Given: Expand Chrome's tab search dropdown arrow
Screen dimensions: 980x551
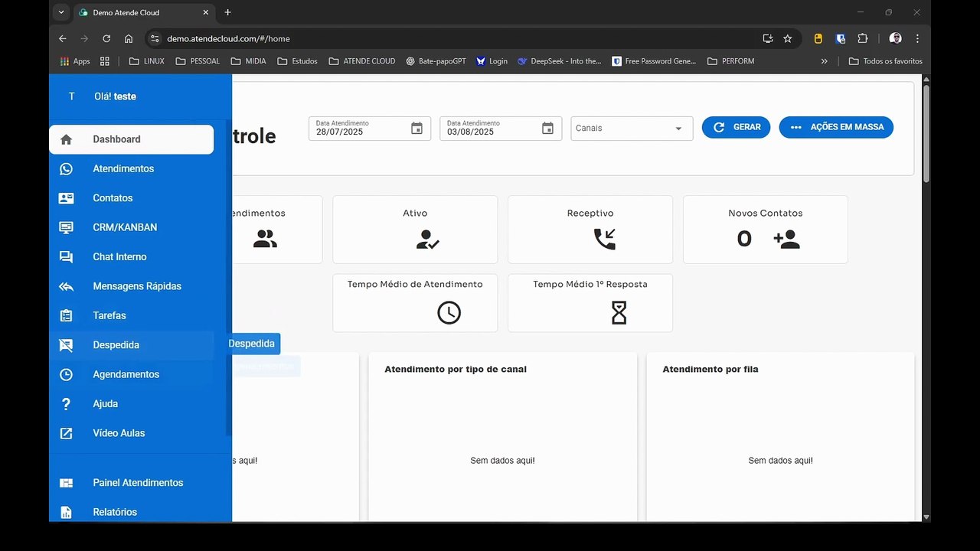Looking at the screenshot, I should tap(61, 12).
